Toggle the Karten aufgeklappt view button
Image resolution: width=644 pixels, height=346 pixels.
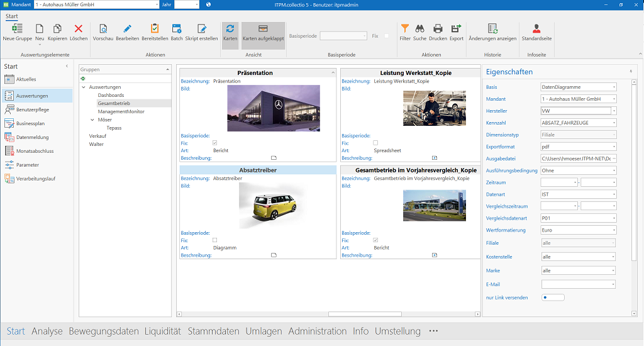point(263,32)
